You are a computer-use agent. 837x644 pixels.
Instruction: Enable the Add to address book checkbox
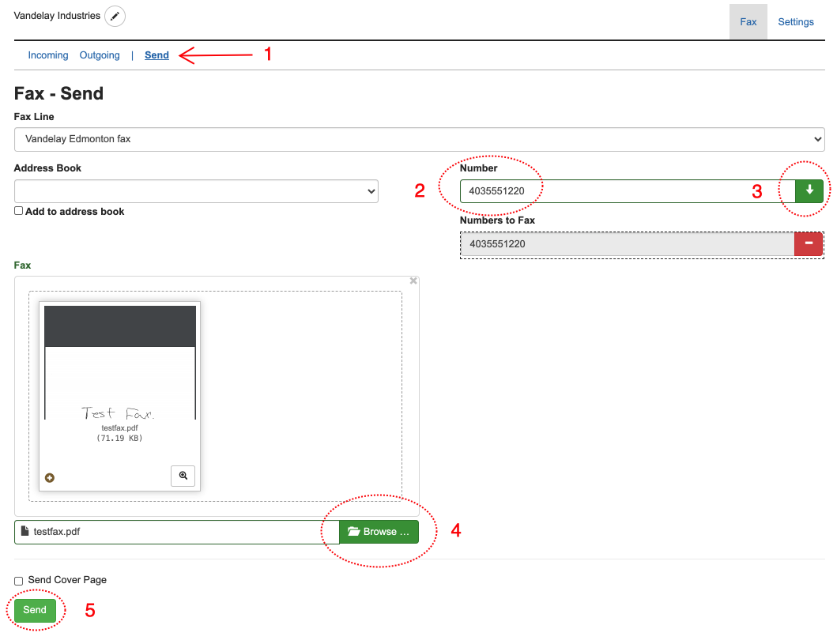pos(19,211)
